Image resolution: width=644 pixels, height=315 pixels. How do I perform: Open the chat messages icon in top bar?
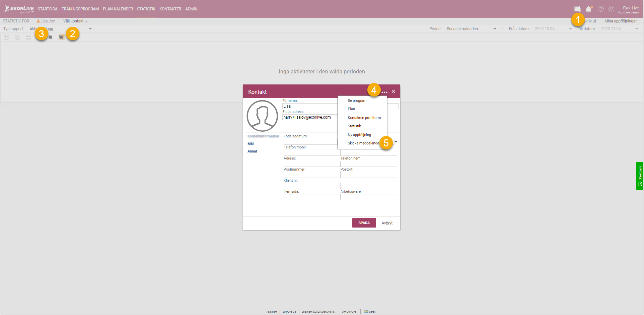tap(577, 9)
